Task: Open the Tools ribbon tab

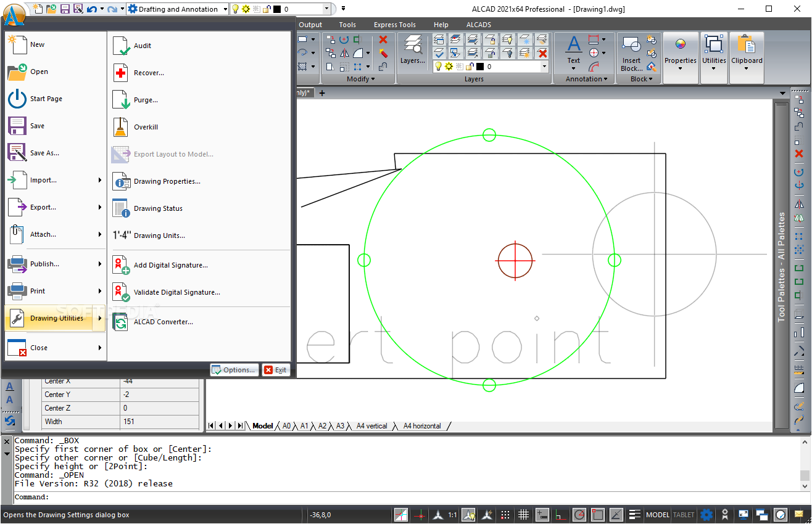Action: (x=347, y=25)
